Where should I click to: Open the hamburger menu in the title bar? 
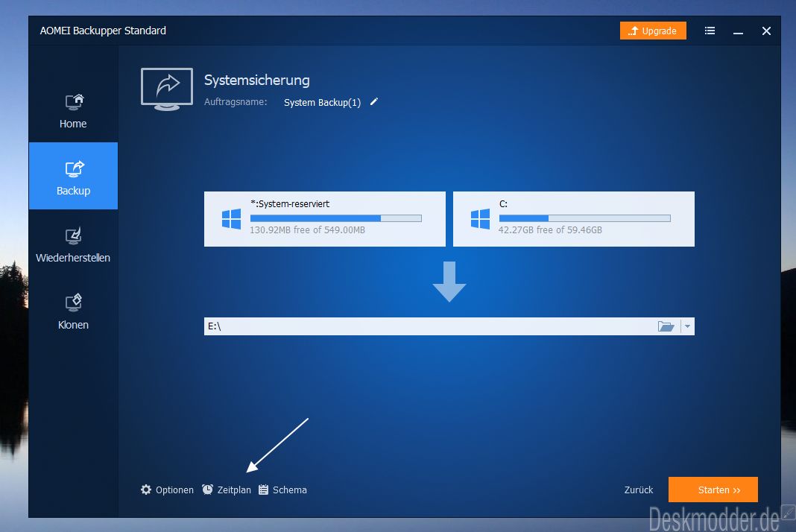pos(710,31)
